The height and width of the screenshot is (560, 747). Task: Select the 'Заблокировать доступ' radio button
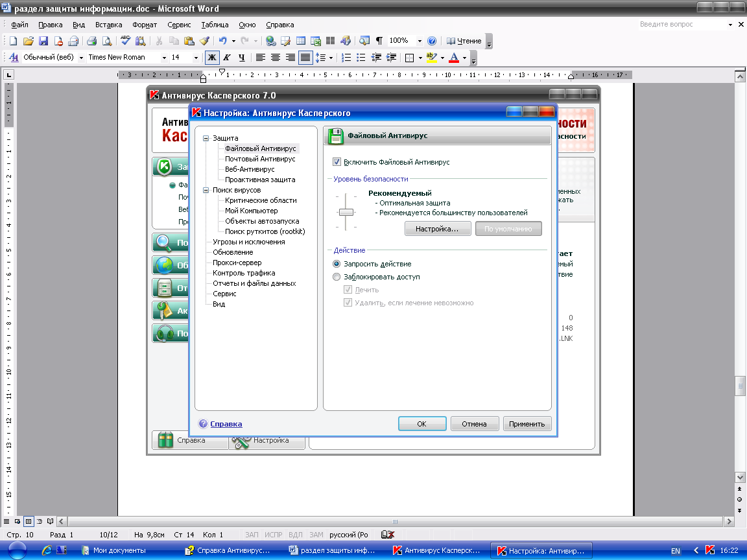click(337, 277)
